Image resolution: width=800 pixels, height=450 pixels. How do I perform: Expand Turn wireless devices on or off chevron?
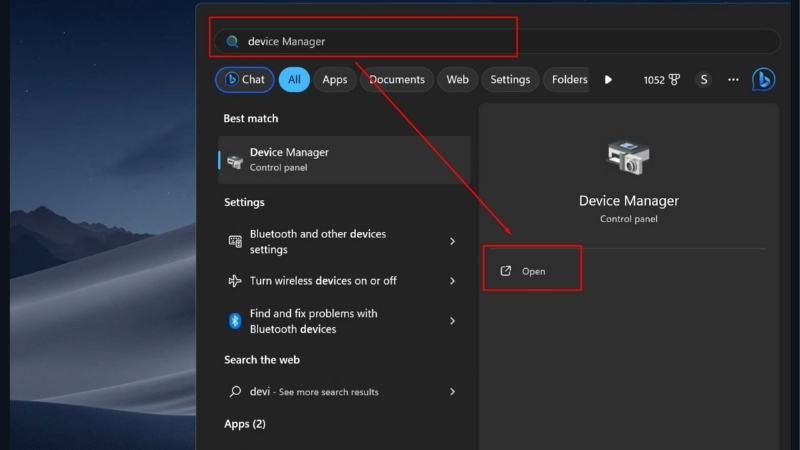click(x=452, y=281)
